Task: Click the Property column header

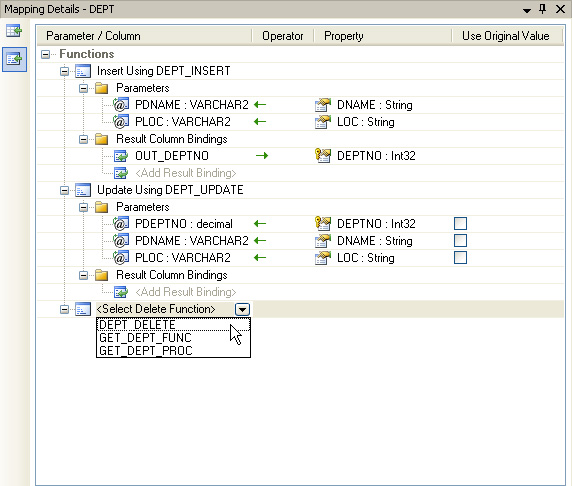Action: [x=383, y=36]
